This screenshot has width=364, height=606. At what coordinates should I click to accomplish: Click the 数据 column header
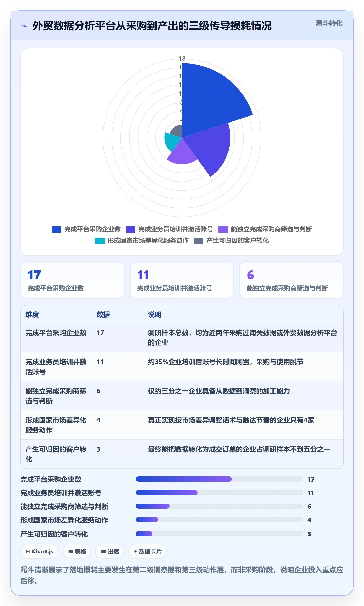[x=103, y=314]
